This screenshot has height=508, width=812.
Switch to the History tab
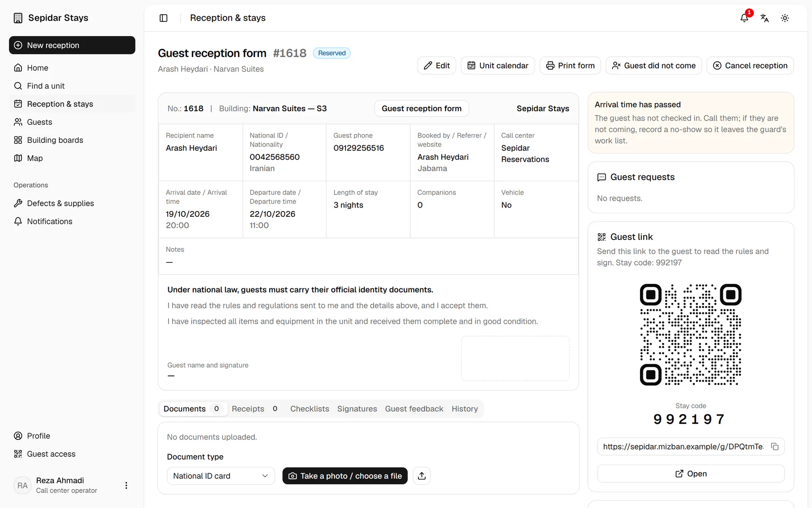coord(465,409)
